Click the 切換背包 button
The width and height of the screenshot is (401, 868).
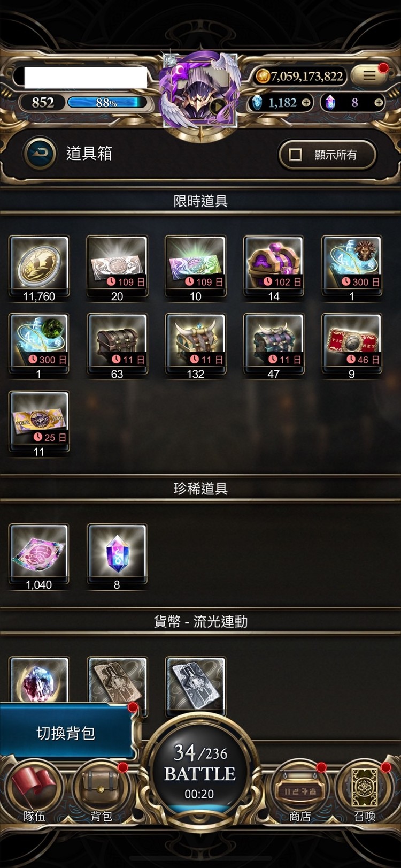[x=66, y=733]
